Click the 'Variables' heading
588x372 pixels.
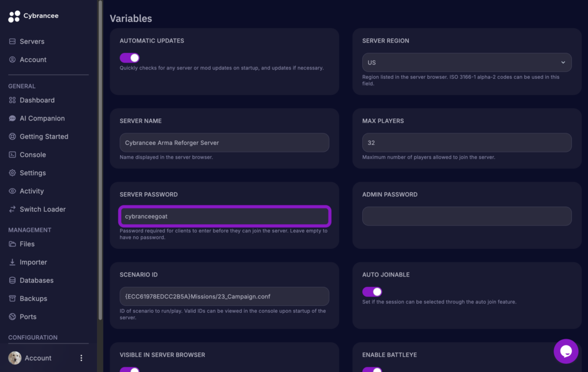pyautogui.click(x=131, y=18)
